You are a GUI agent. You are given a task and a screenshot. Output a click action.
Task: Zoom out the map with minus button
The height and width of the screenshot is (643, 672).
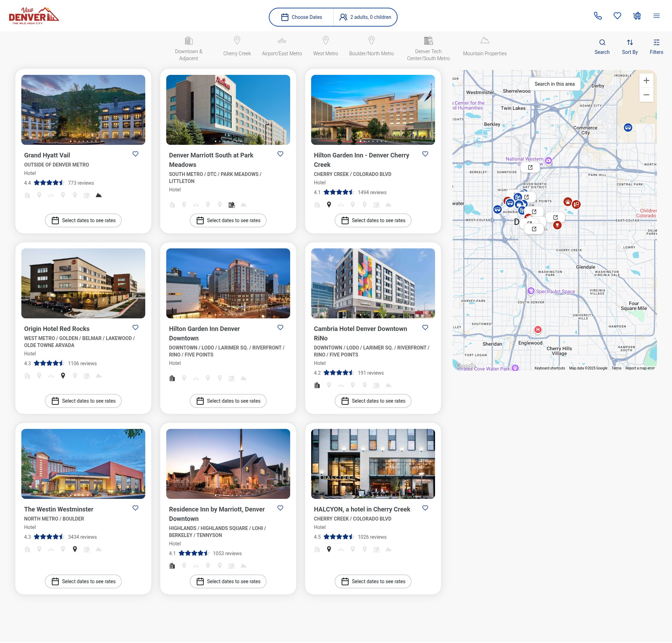pyautogui.click(x=646, y=95)
